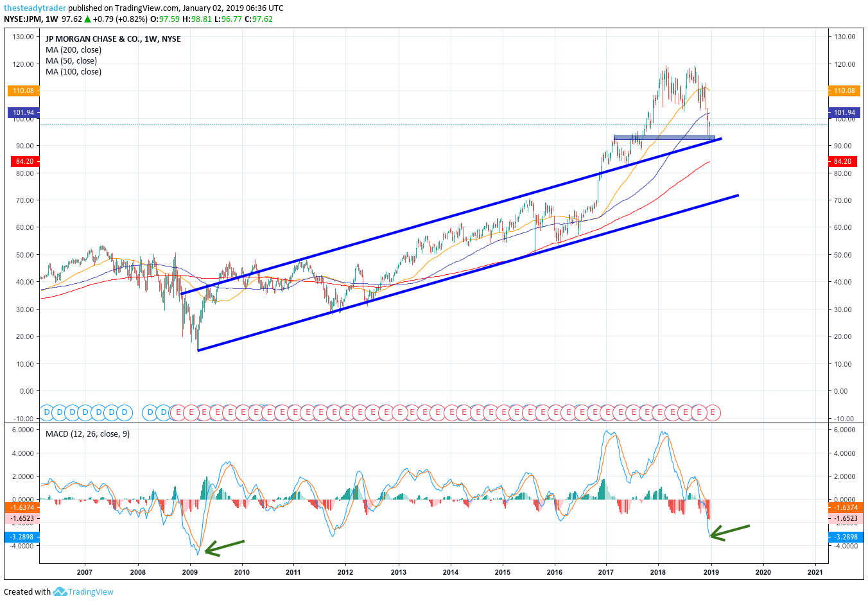Open thesteadytrader author profile link
This screenshot has height=603, width=868.
click(x=35, y=8)
